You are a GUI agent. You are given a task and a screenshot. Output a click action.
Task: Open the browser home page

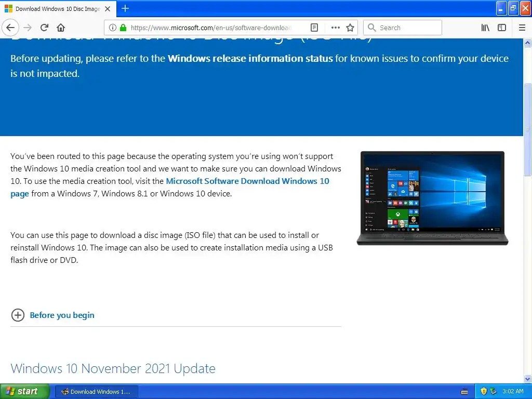point(61,28)
